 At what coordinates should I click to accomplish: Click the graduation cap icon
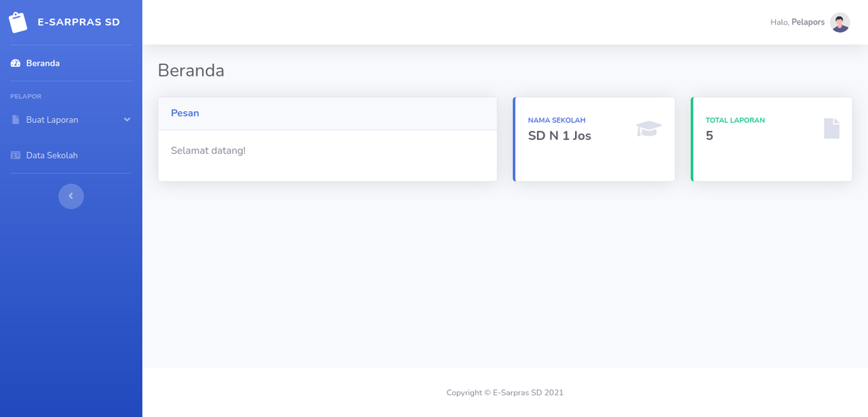648,128
